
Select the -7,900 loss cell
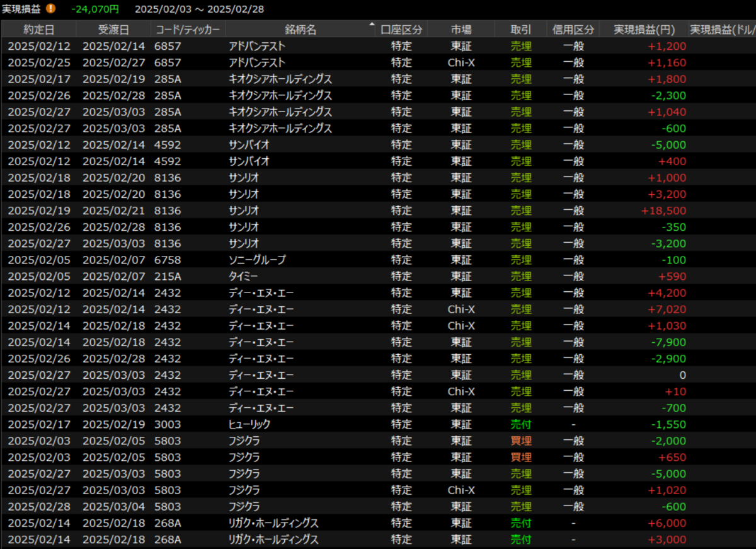tap(668, 342)
